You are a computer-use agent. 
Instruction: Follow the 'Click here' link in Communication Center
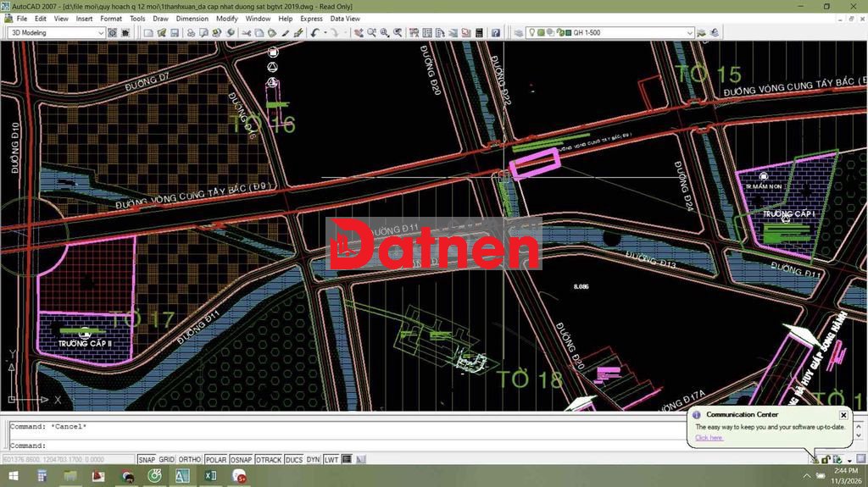click(x=709, y=438)
